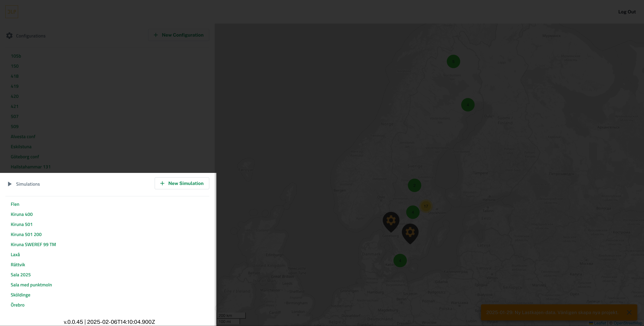Open the Flen simulation

15,204
